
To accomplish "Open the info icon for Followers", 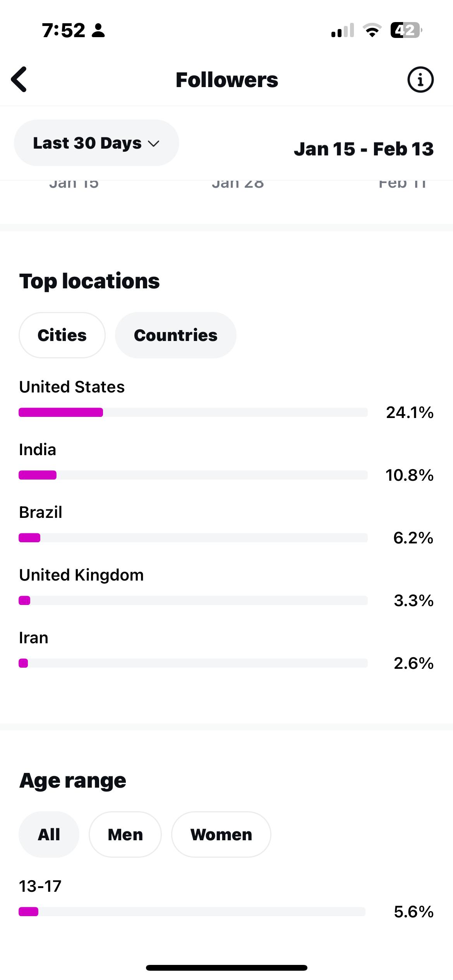I will click(420, 80).
